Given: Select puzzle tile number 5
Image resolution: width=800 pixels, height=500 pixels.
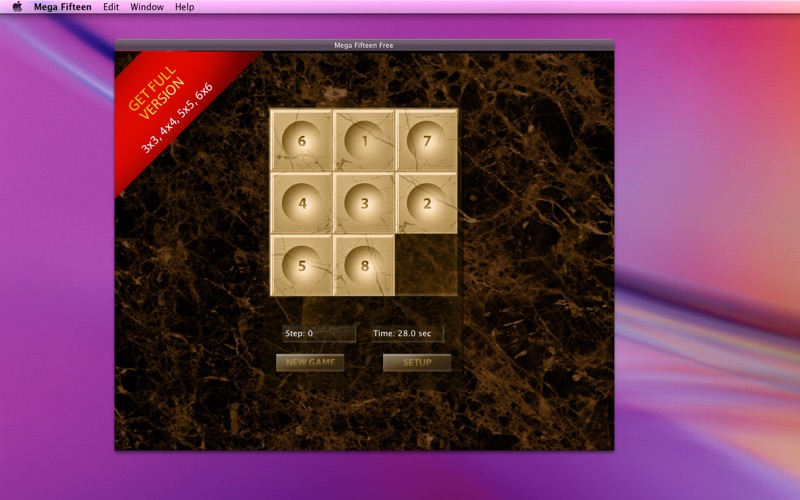Looking at the screenshot, I should coord(302,265).
